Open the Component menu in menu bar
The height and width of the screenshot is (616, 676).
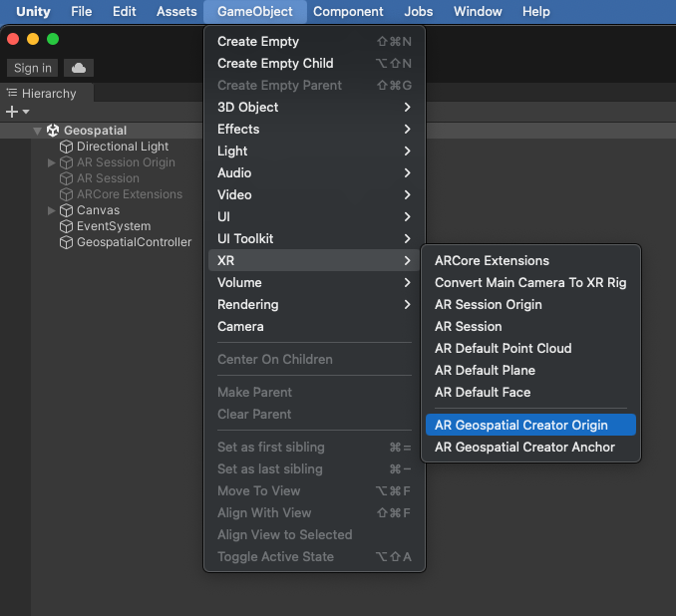click(x=348, y=11)
